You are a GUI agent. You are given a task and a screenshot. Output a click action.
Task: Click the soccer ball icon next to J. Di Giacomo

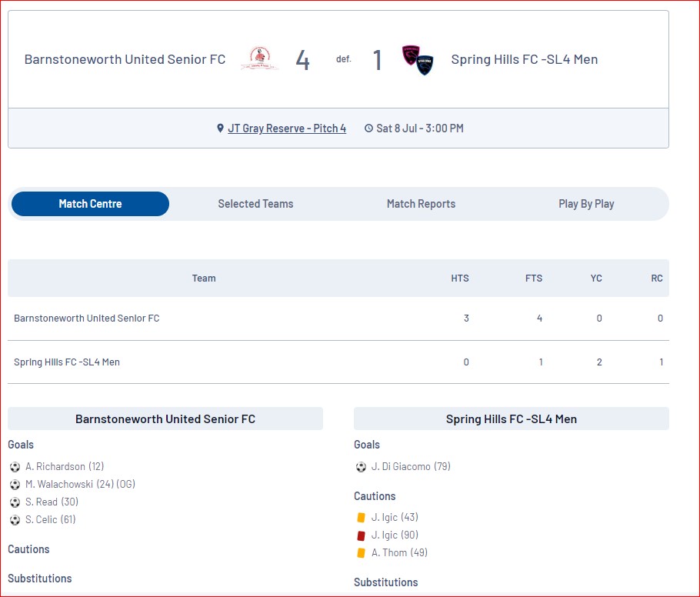point(361,467)
